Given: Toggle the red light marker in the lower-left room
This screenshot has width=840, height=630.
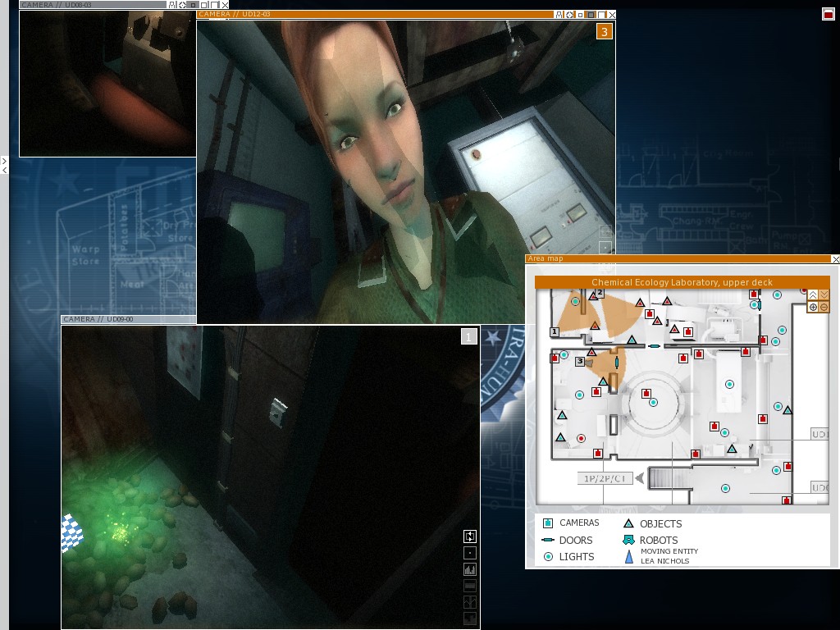Looking at the screenshot, I should pos(581,438).
